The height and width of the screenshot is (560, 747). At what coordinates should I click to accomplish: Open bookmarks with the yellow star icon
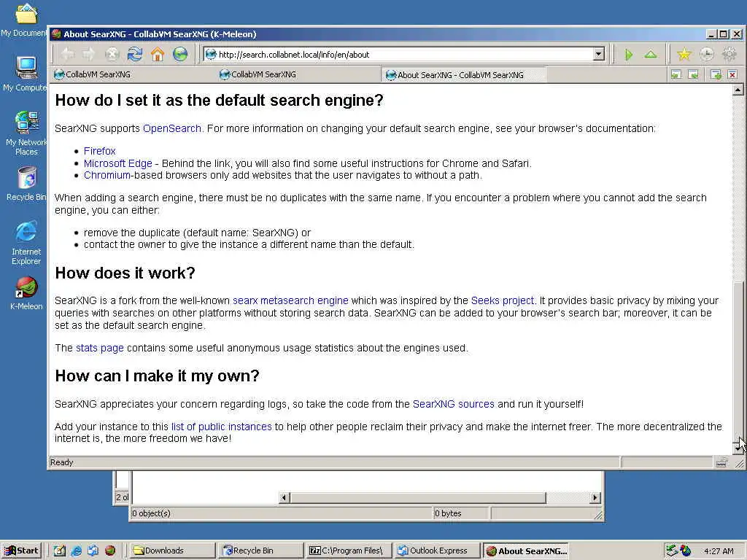click(x=684, y=54)
